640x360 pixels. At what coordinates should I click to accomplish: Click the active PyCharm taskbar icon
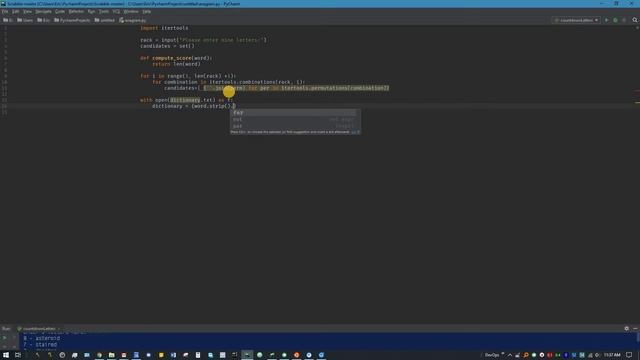[247, 355]
